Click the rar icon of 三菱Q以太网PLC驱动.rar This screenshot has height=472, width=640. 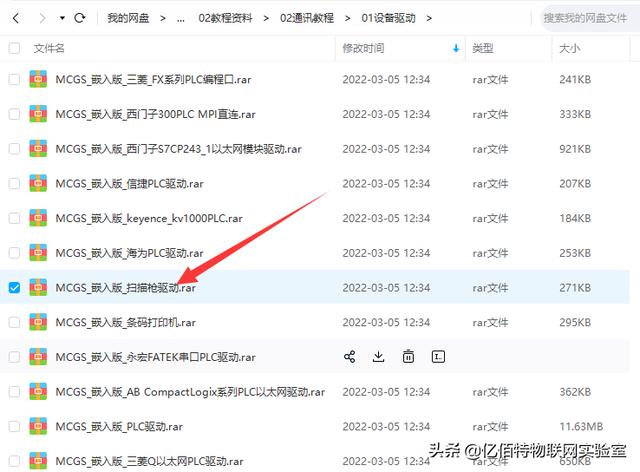(x=38, y=461)
